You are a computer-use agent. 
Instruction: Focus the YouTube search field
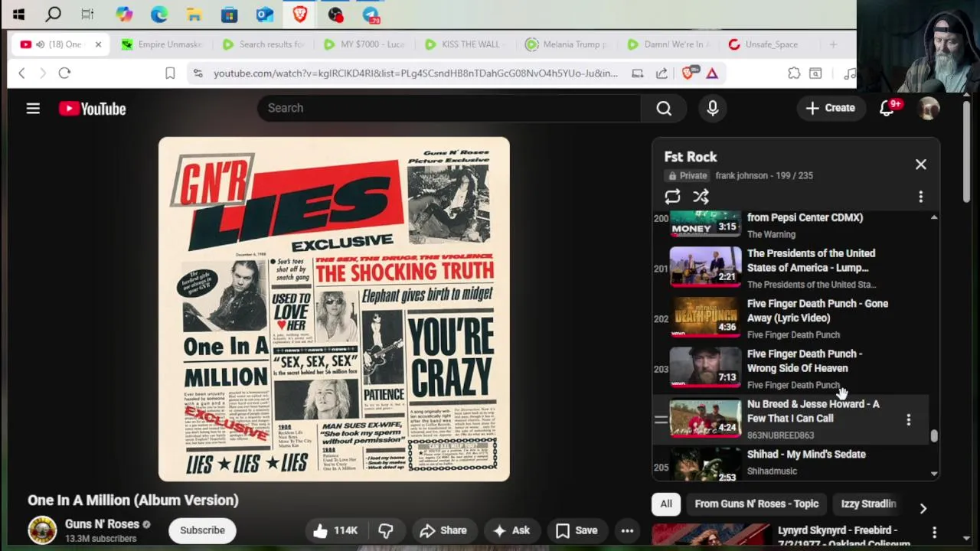point(449,108)
